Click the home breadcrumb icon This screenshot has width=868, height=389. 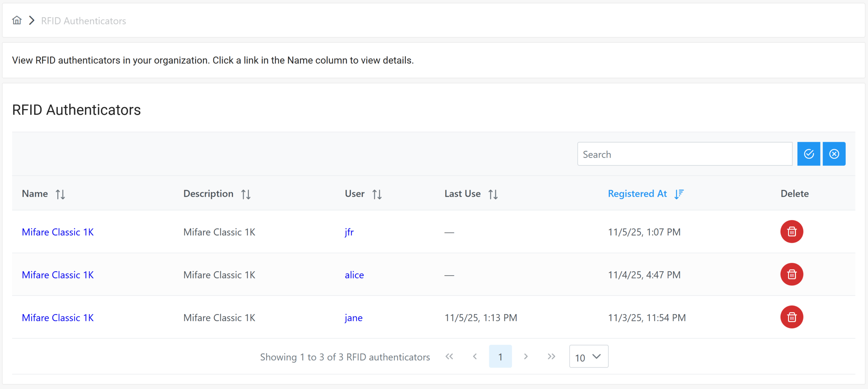17,21
